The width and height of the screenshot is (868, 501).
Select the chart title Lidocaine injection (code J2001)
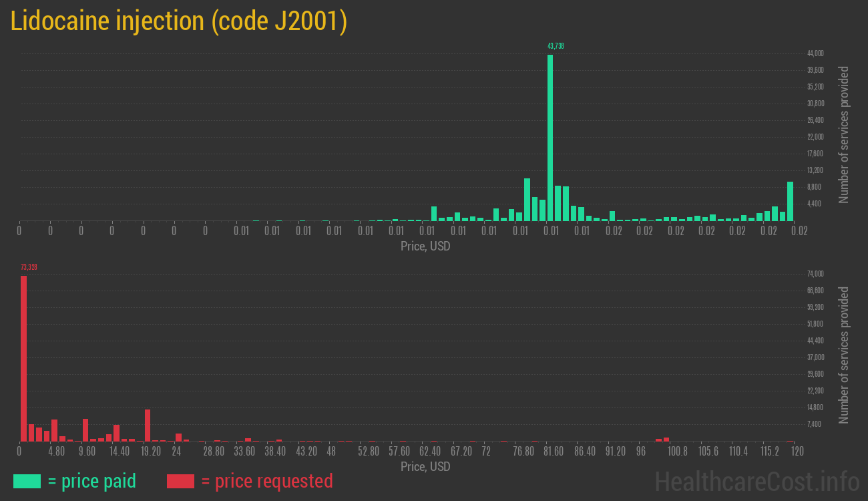point(179,21)
